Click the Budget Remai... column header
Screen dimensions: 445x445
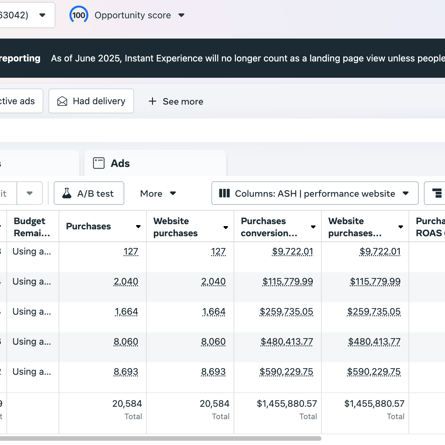coord(32,227)
